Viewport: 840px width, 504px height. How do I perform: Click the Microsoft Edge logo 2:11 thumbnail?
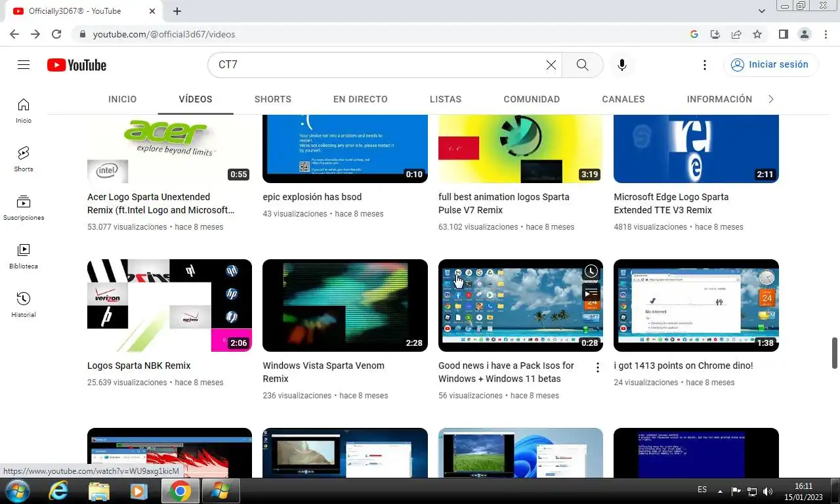click(x=696, y=149)
